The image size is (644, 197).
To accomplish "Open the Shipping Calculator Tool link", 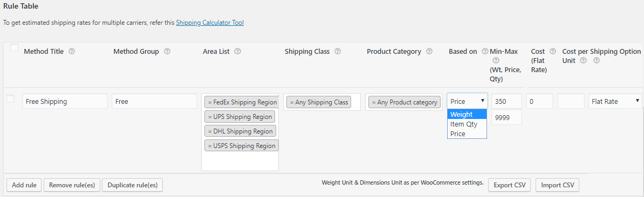I will [x=210, y=23].
